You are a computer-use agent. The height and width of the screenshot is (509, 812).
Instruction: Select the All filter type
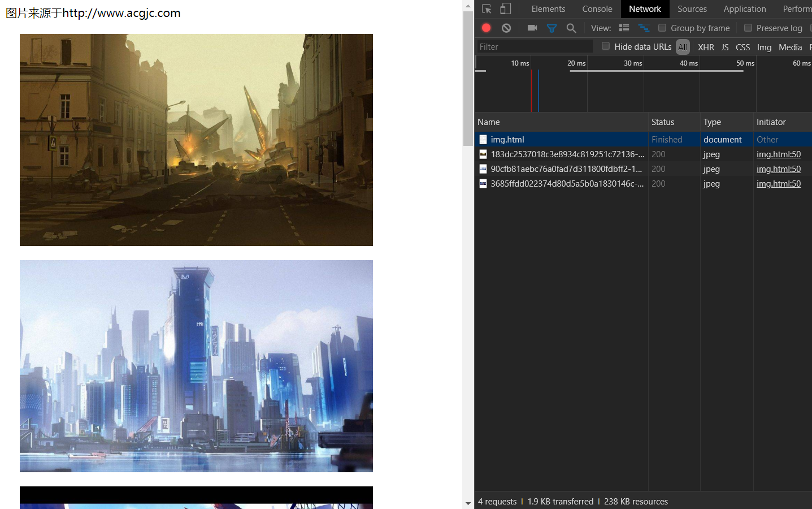click(683, 47)
